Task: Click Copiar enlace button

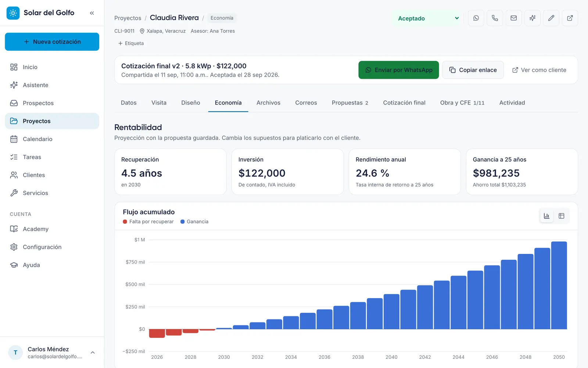Action: tap(473, 70)
